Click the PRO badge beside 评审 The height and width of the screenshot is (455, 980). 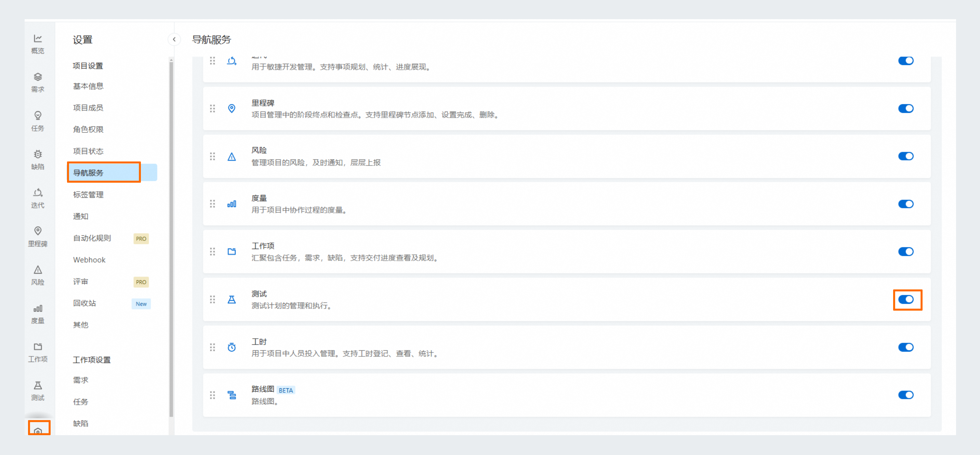point(141,282)
